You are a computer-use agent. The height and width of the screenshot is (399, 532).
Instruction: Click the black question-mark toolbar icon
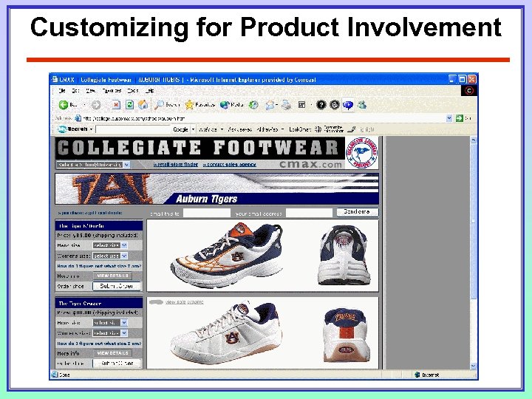coord(321,105)
